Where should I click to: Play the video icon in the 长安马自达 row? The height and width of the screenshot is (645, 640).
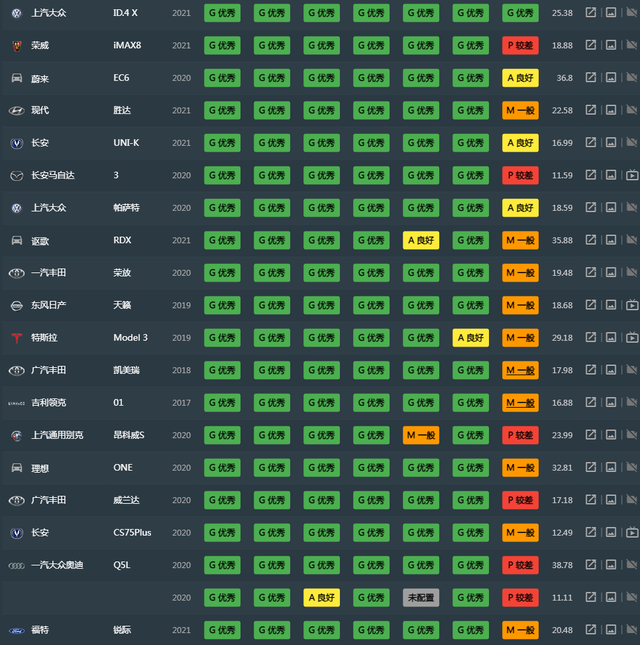632,175
